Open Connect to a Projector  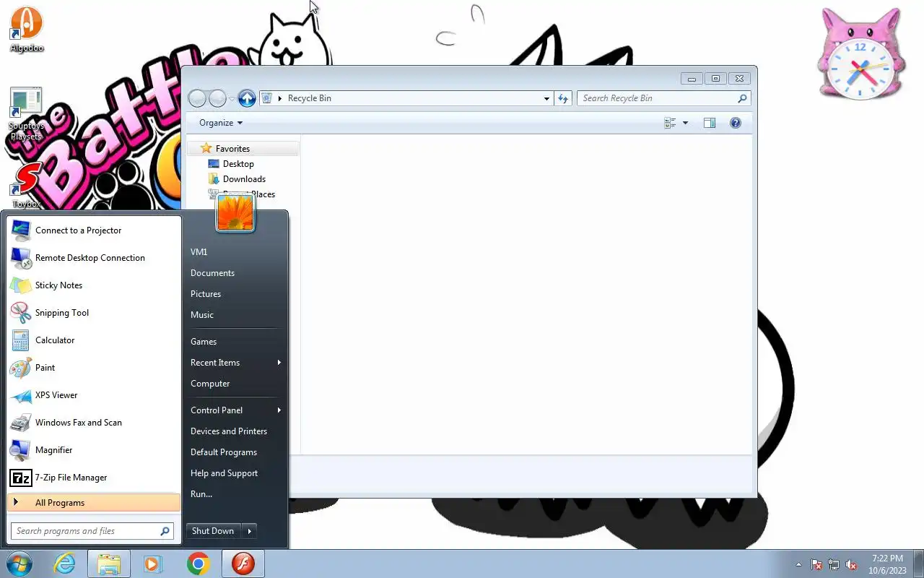pyautogui.click(x=94, y=230)
